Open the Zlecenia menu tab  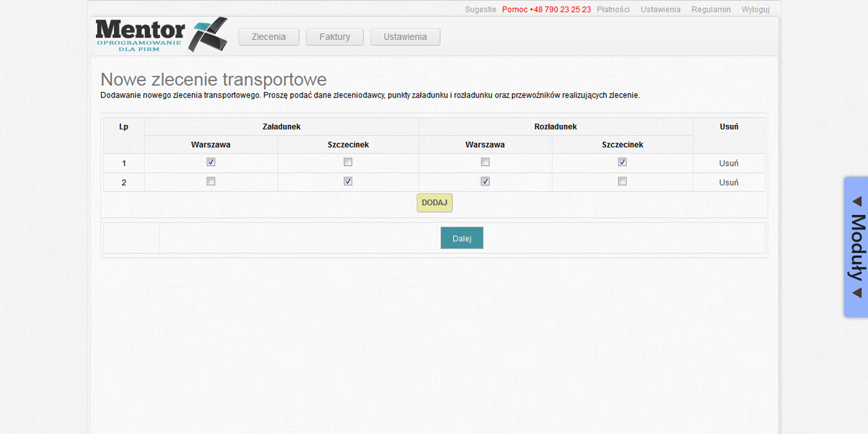tap(268, 37)
